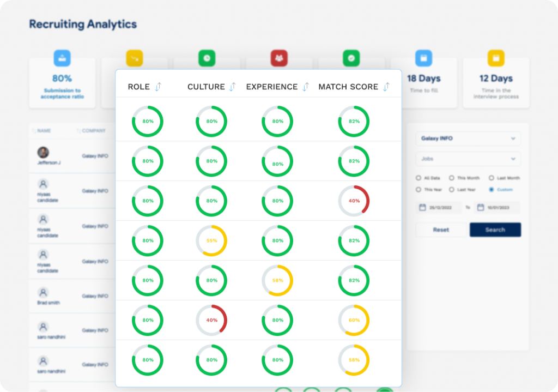Select the All Data radio option

pyautogui.click(x=418, y=178)
